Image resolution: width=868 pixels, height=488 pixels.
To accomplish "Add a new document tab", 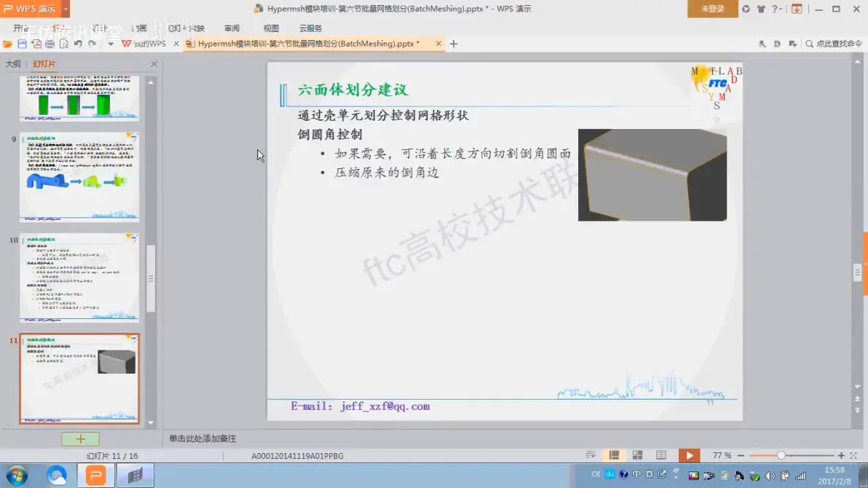I will click(454, 44).
